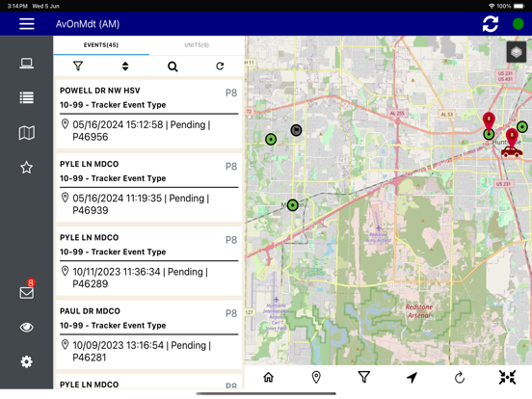Select event number P46939
This screenshot has width=532, height=399.
(x=91, y=210)
